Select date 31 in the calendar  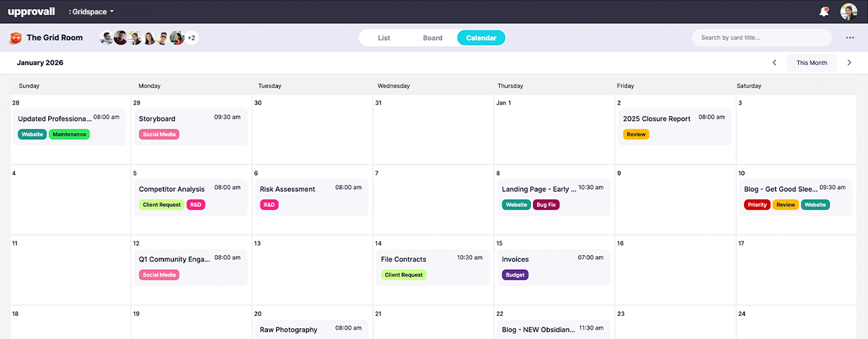[433, 129]
